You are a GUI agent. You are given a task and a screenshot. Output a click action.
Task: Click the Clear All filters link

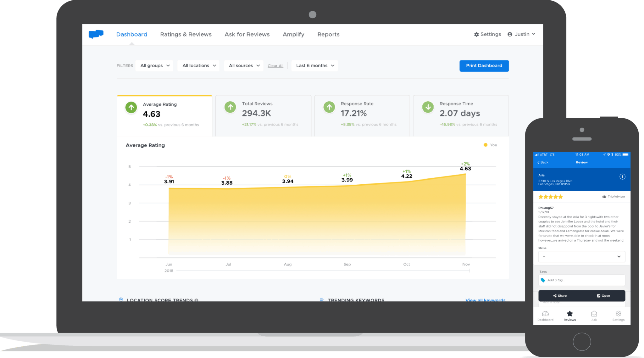275,66
